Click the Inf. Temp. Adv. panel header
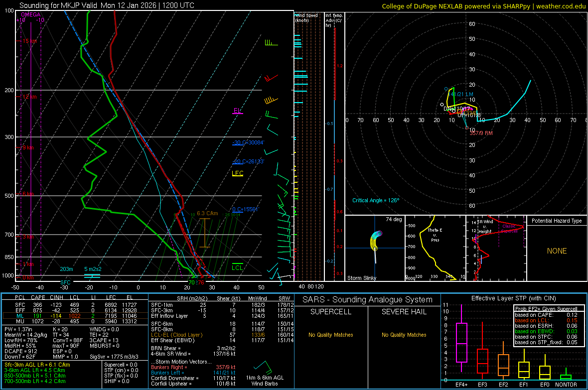Viewport: 588px width, 390px height. [x=334, y=20]
